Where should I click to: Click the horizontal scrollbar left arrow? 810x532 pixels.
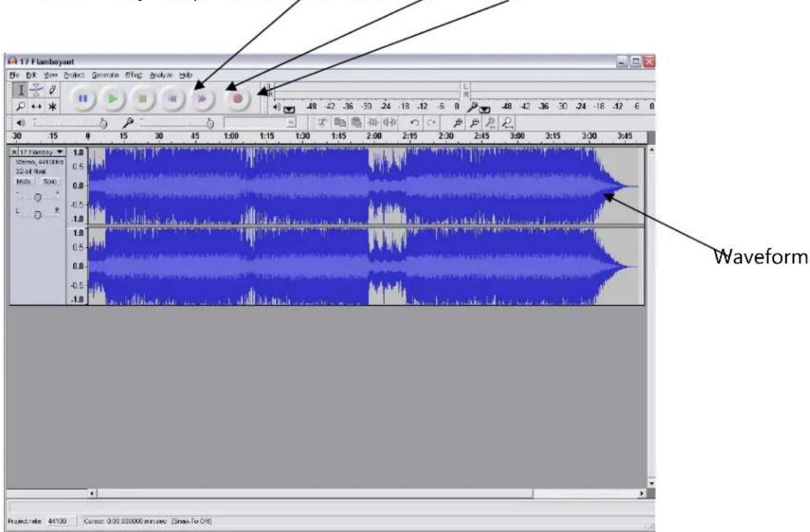[x=92, y=494]
